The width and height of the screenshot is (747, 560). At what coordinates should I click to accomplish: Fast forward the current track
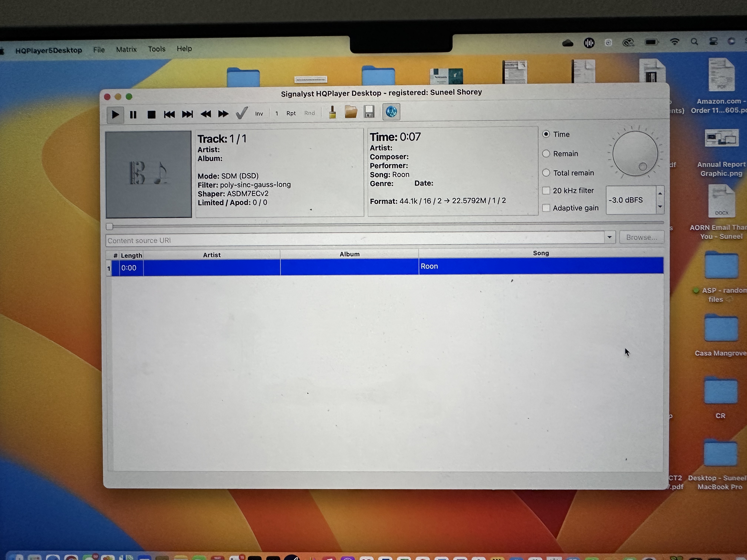[223, 114]
